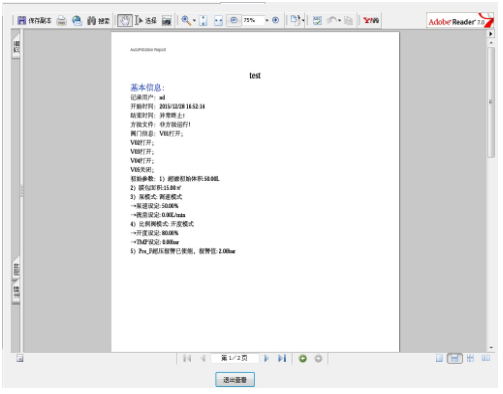
Task: Click the vertical scrollbar thumb
Action: coord(491,102)
